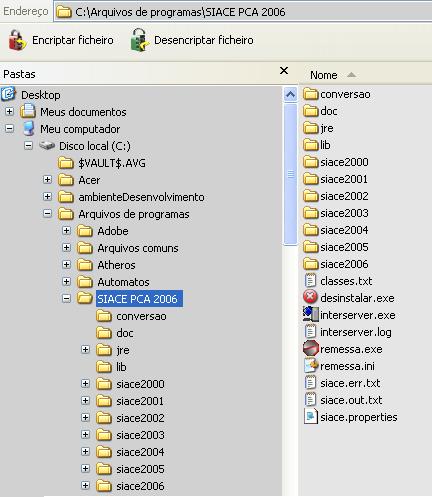Select the lib subfolder in the tree
The width and height of the screenshot is (432, 497).
(x=121, y=367)
